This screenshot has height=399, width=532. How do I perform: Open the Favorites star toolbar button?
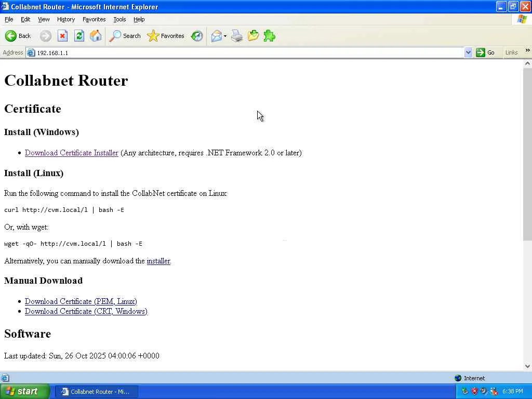click(166, 36)
